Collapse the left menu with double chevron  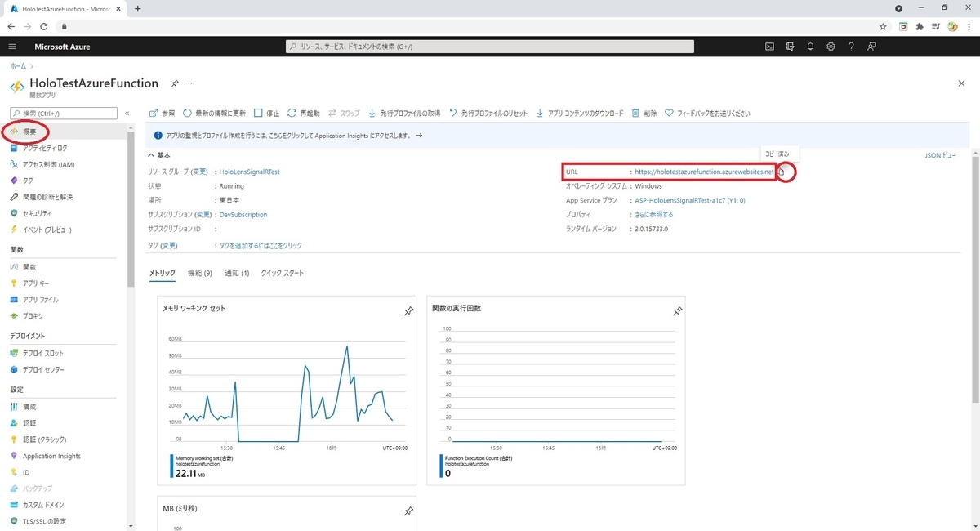[127, 114]
